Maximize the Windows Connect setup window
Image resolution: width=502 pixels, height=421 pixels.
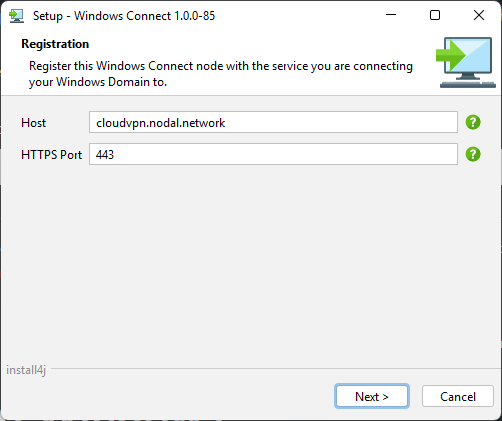click(435, 15)
